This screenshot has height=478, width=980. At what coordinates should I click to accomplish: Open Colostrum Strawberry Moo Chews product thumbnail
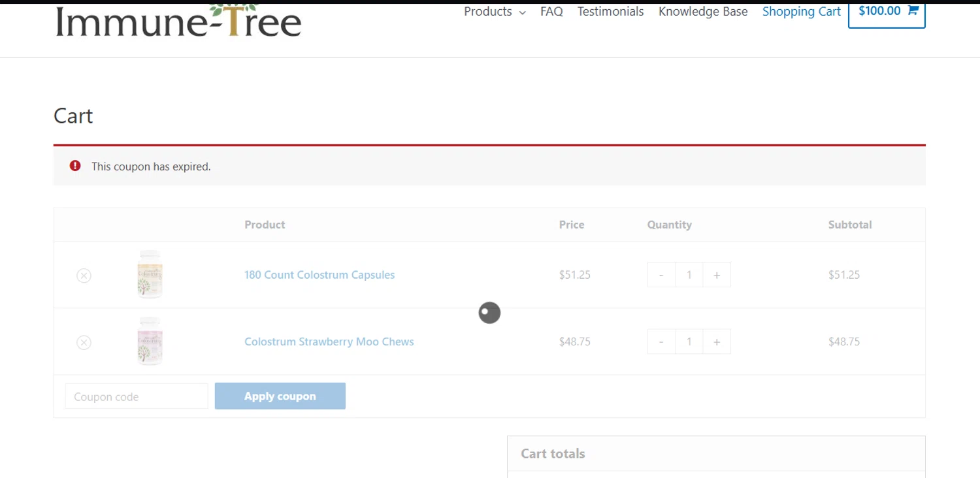[x=150, y=341]
